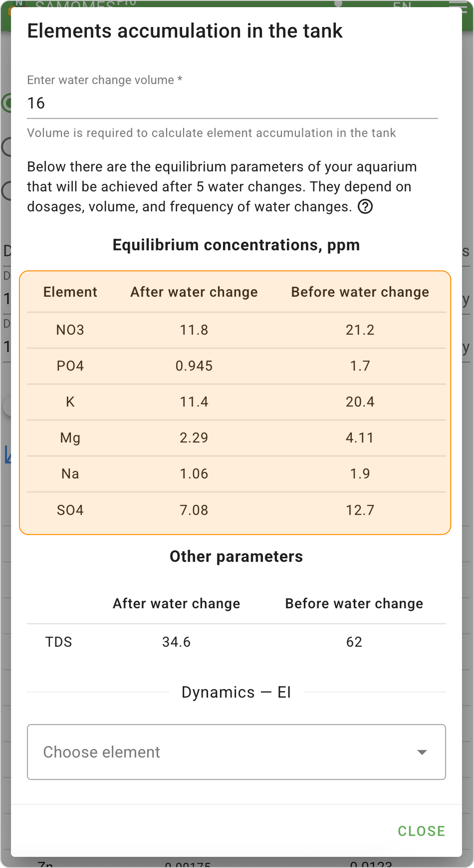Screen dimensions: 474x868
Task: Click the water change volume field
Action: [232, 103]
